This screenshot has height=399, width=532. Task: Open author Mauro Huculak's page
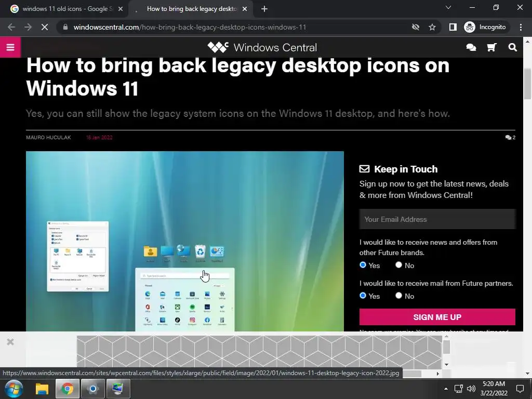point(48,137)
